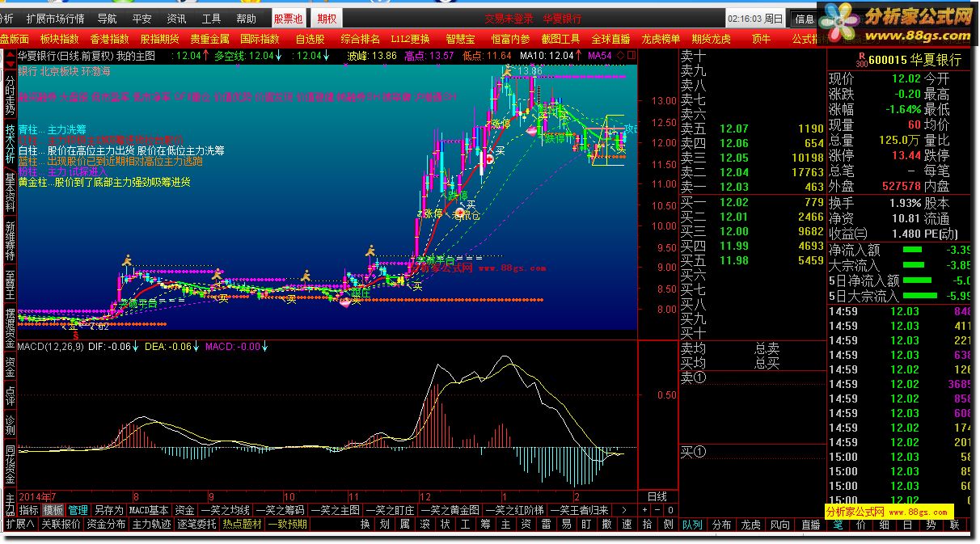
Task: Select the MACD基本 template
Action: 150,510
